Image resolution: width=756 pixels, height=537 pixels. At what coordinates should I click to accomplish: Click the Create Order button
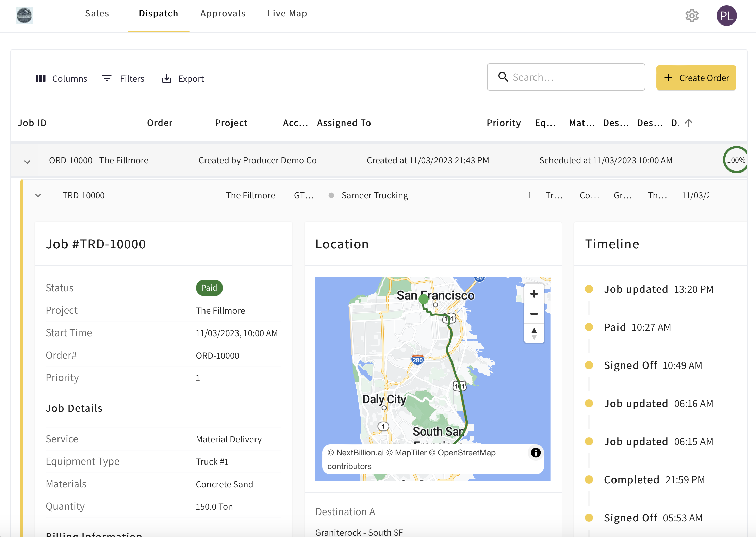pos(696,78)
